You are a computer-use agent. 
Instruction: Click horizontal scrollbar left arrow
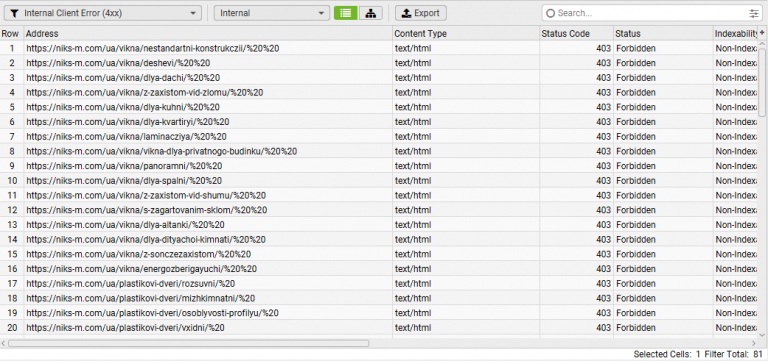point(3,343)
